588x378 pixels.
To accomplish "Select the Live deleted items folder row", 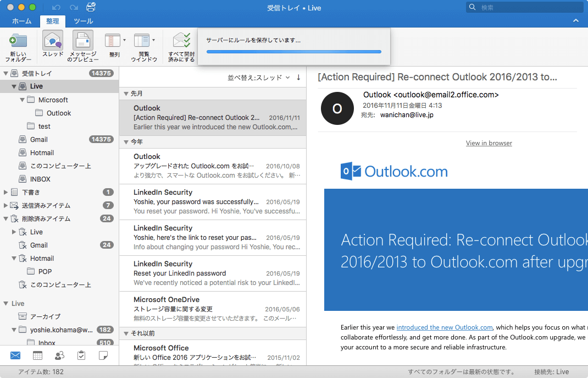I will click(x=60, y=232).
